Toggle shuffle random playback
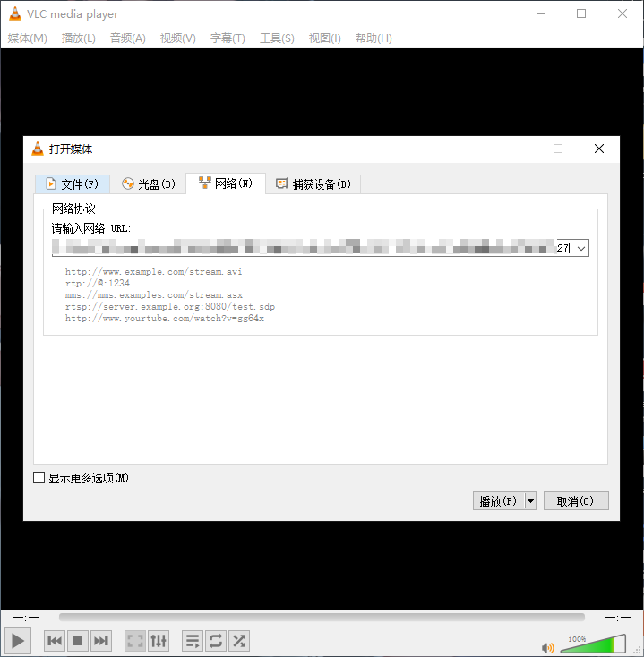 click(x=239, y=641)
